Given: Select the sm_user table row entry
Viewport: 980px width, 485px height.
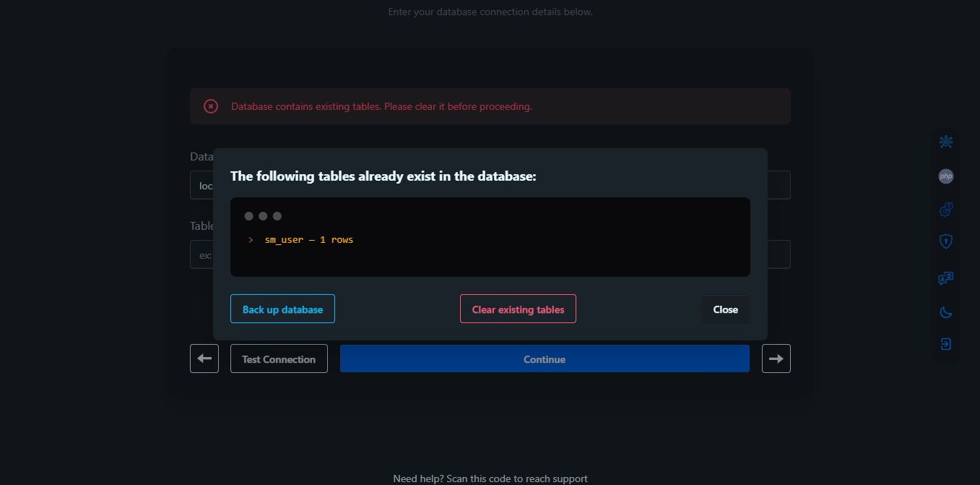Looking at the screenshot, I should point(308,240).
